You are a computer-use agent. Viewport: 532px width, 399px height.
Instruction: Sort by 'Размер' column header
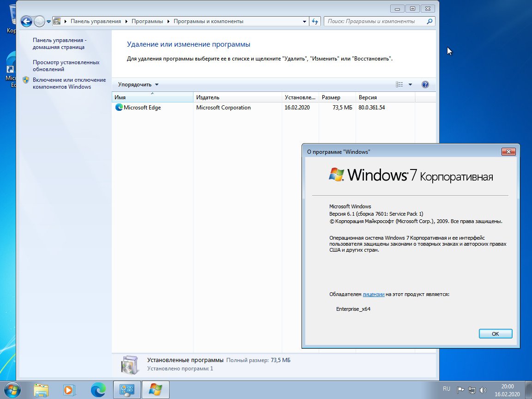point(337,97)
